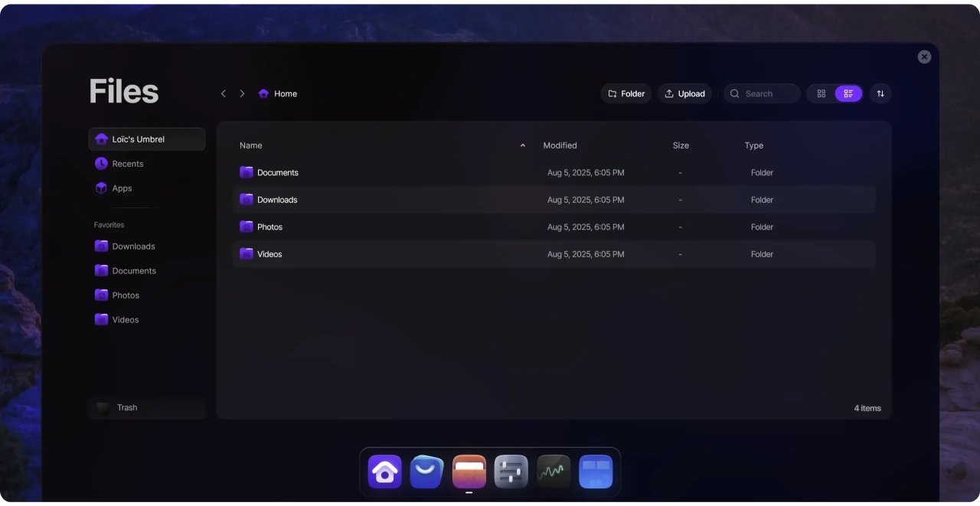Navigate back with the left arrow
Viewport: 980px width, 506px height.
click(224, 93)
